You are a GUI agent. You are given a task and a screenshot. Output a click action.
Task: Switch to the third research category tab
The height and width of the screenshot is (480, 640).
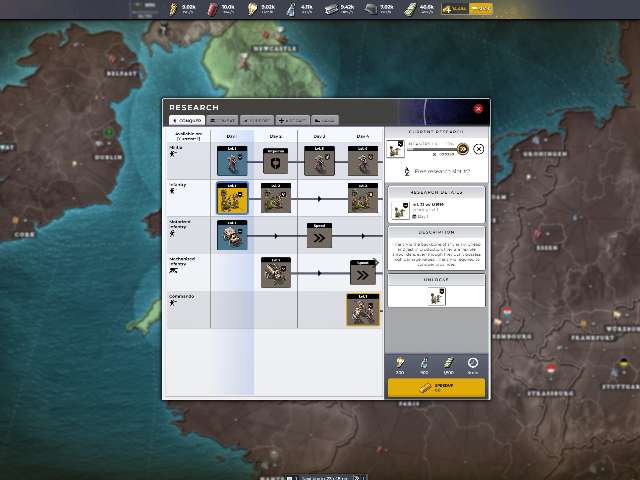click(x=257, y=120)
